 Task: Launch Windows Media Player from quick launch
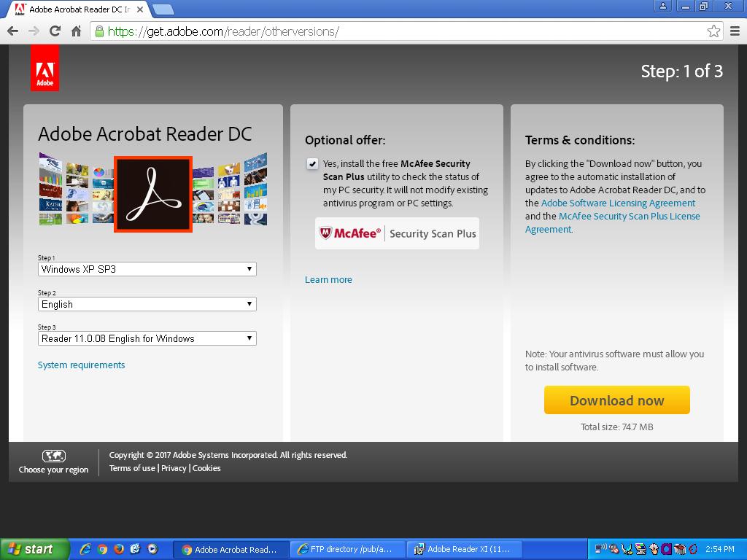click(152, 549)
